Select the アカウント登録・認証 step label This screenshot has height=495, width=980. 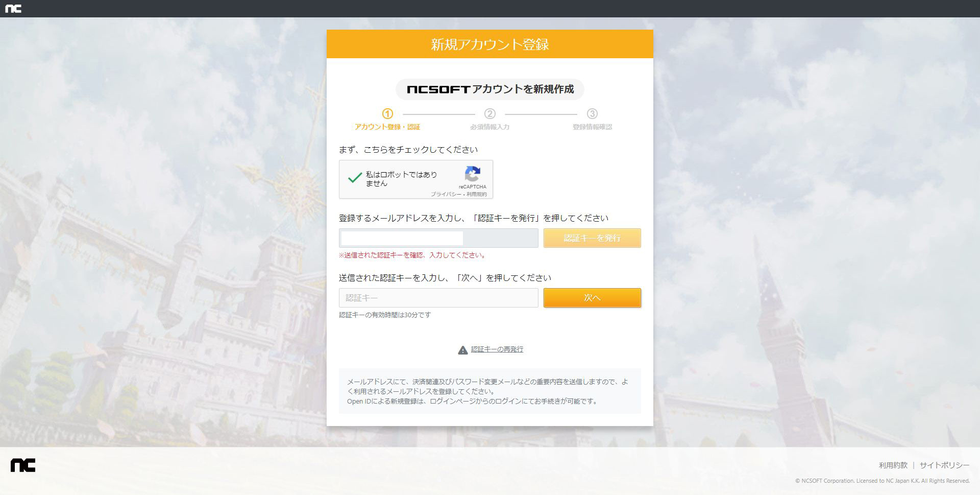coord(387,127)
